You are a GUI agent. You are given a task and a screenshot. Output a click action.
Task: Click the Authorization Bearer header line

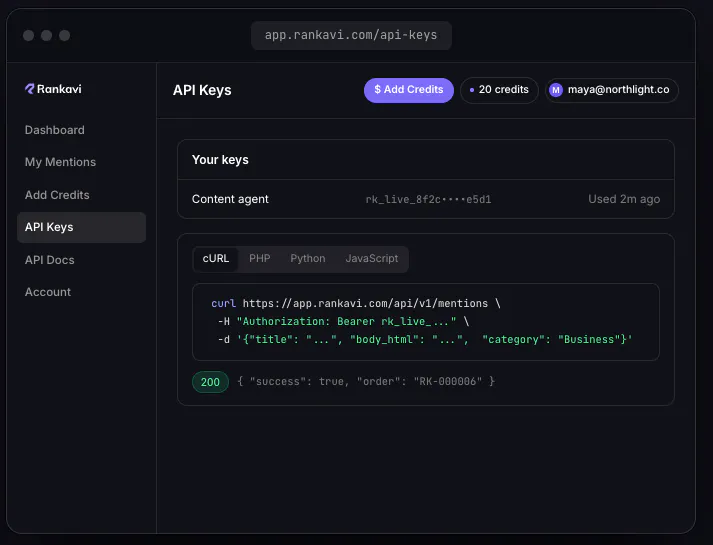pos(343,322)
